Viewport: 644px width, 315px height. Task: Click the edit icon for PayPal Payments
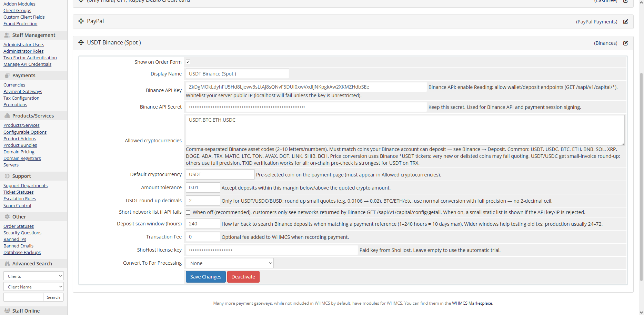pos(625,22)
